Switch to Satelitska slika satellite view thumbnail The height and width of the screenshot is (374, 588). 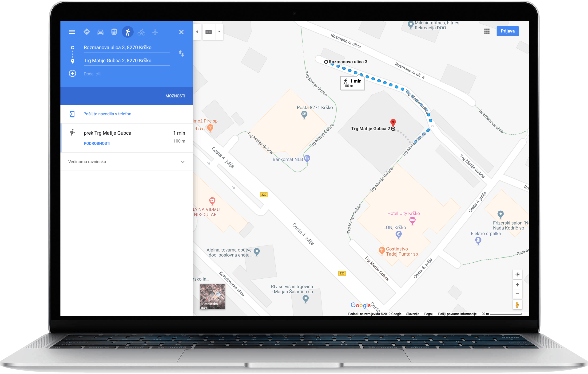[212, 296]
